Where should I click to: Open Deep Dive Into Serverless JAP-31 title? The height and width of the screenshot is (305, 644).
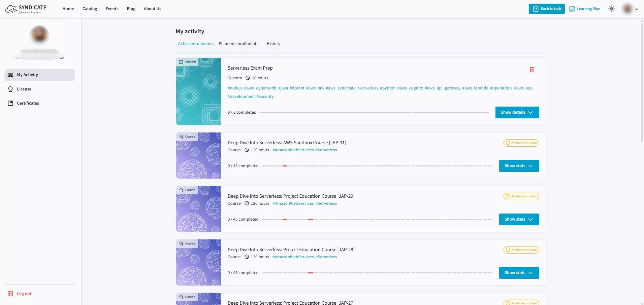[x=287, y=143]
